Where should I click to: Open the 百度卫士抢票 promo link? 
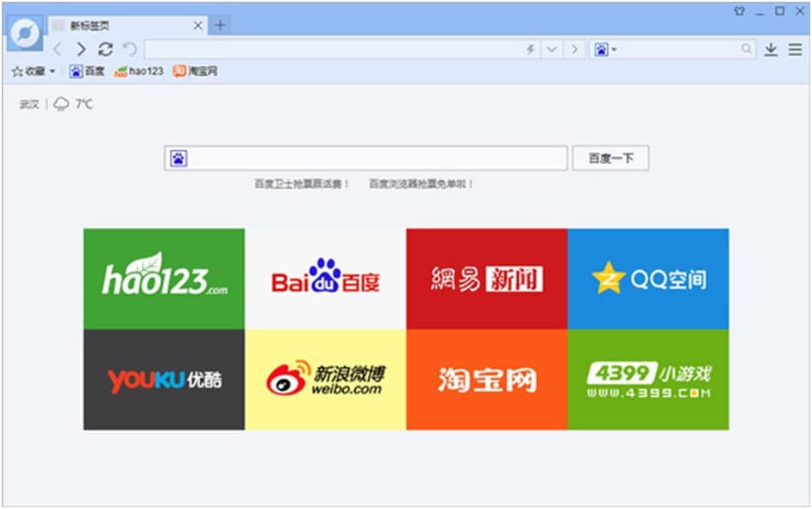tap(302, 184)
